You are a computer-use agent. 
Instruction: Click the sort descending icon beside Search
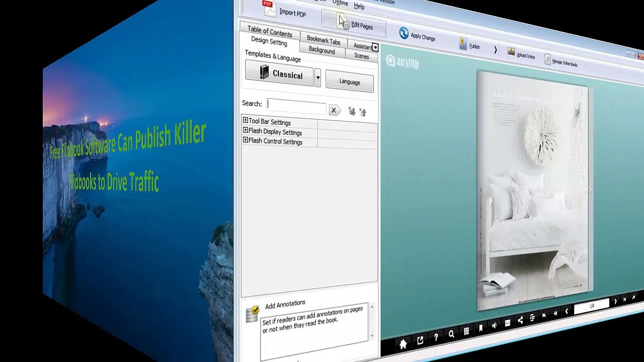(x=351, y=112)
